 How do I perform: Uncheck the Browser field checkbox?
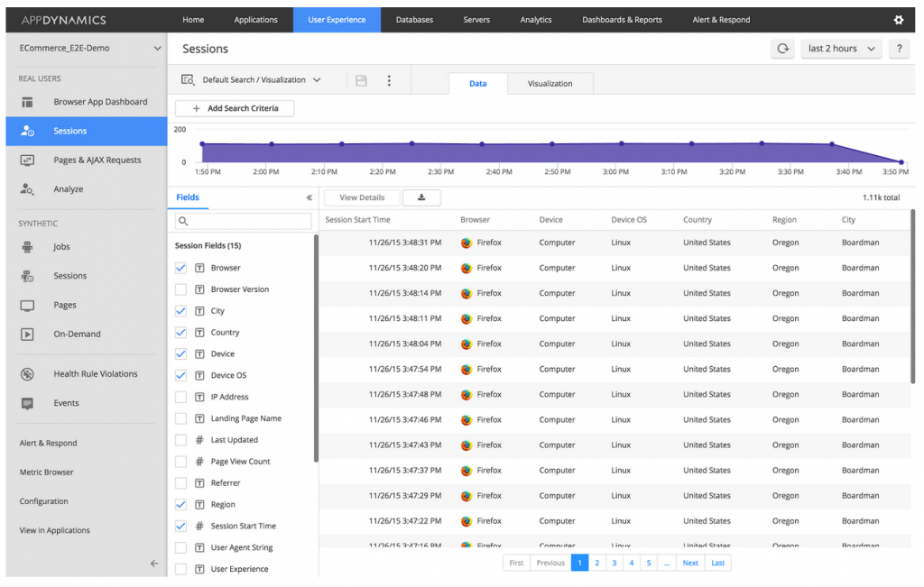tap(180, 268)
